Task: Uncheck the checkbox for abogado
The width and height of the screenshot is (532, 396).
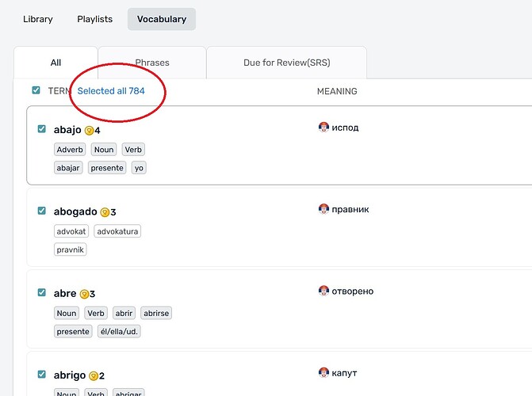Action: pyautogui.click(x=41, y=211)
